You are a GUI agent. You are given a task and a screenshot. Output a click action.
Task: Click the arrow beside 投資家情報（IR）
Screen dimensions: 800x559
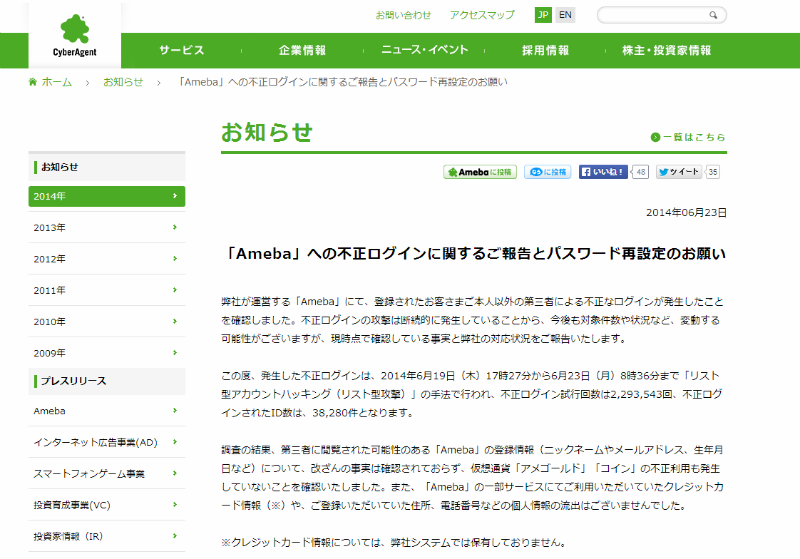(175, 536)
